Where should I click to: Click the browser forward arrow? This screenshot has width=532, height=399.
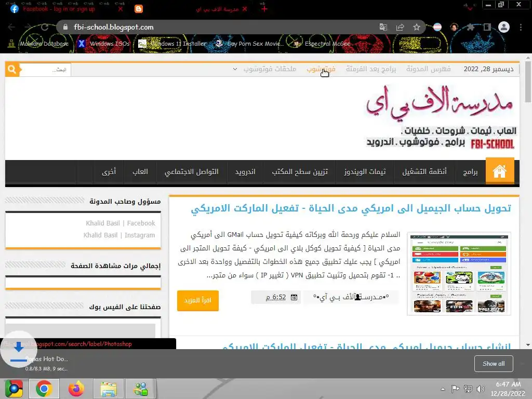28,27
